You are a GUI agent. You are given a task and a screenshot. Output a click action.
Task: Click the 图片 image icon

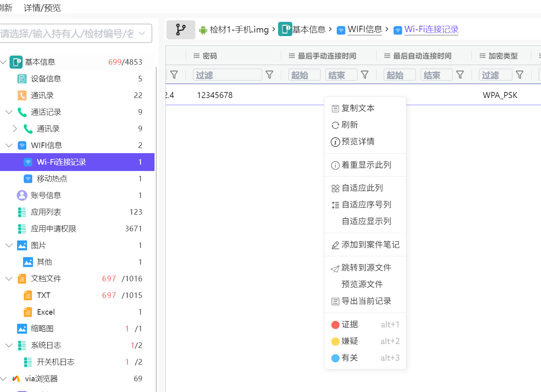point(22,245)
